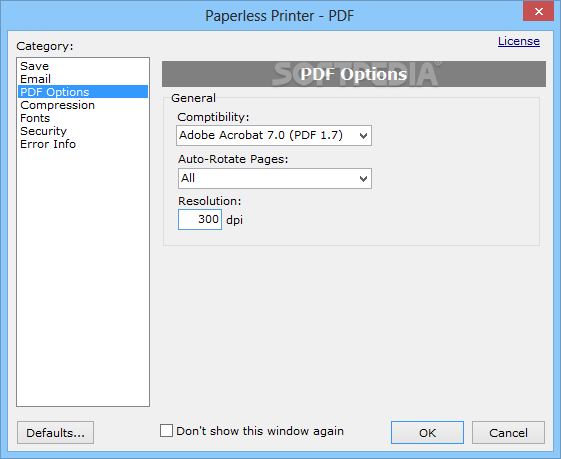Click the OK button

tap(427, 433)
